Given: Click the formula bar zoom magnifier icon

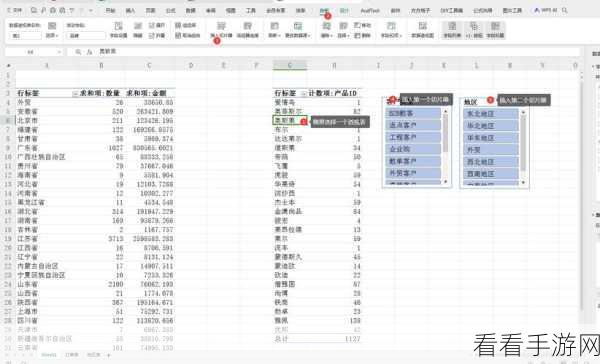Looking at the screenshot, I should (x=78, y=52).
